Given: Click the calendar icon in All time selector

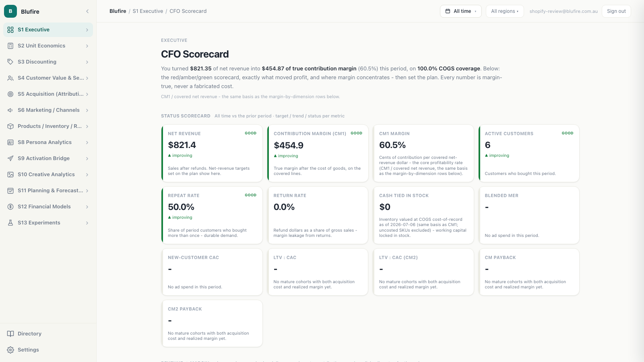Looking at the screenshot, I should point(448,11).
